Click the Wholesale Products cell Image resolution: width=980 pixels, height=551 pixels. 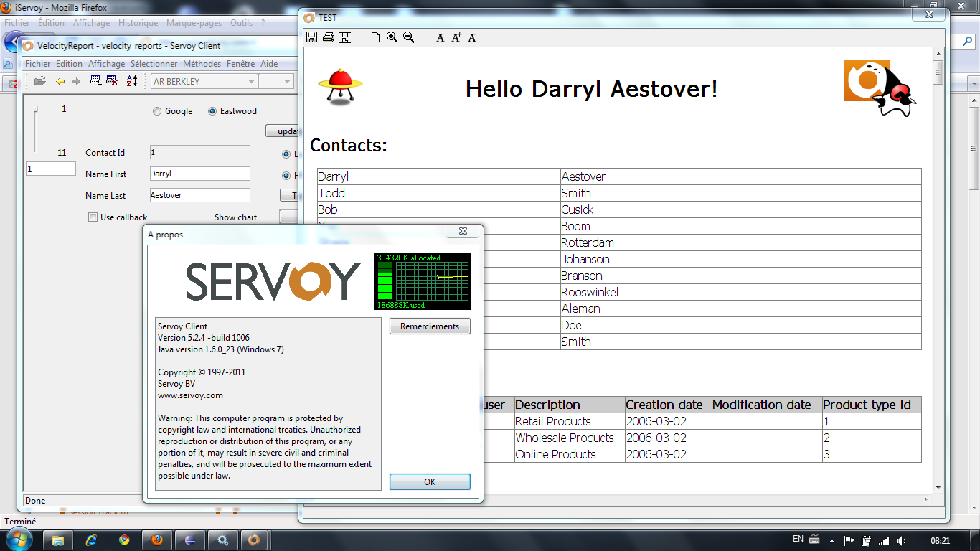[x=569, y=438]
